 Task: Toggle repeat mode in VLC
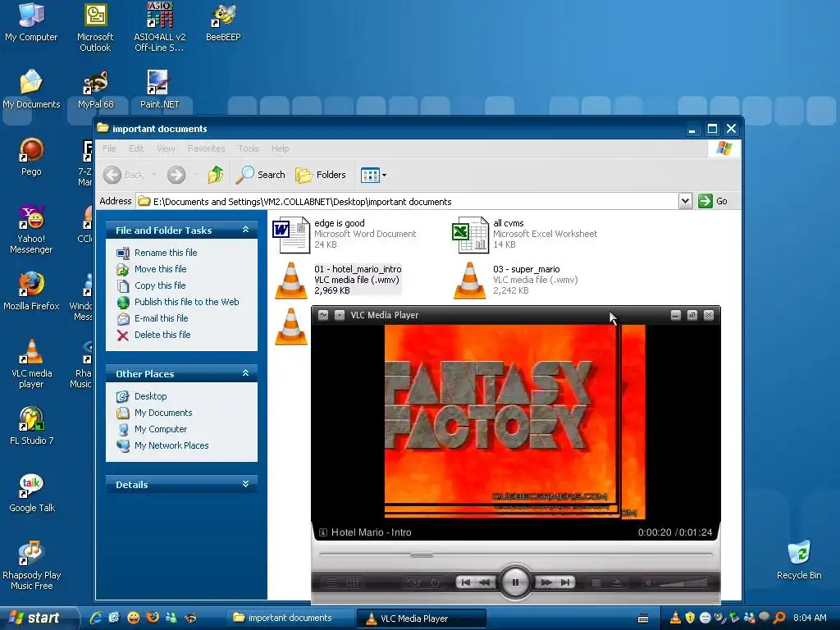[x=435, y=582]
